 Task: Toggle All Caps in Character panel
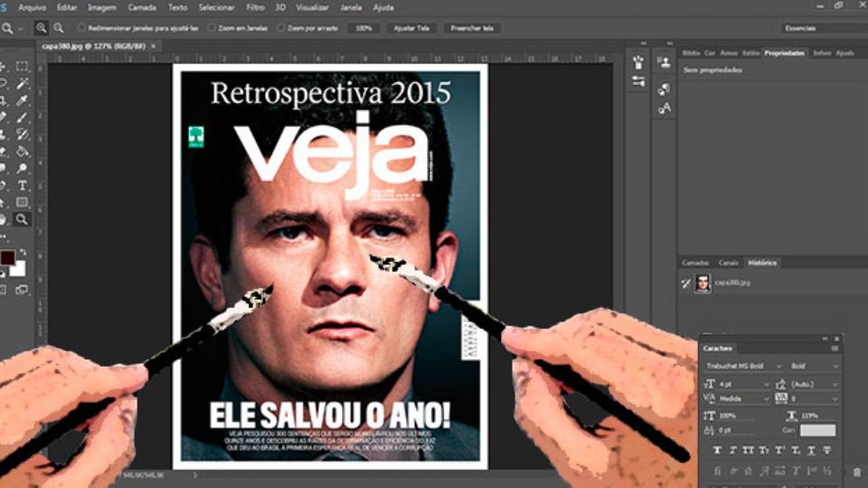click(749, 451)
